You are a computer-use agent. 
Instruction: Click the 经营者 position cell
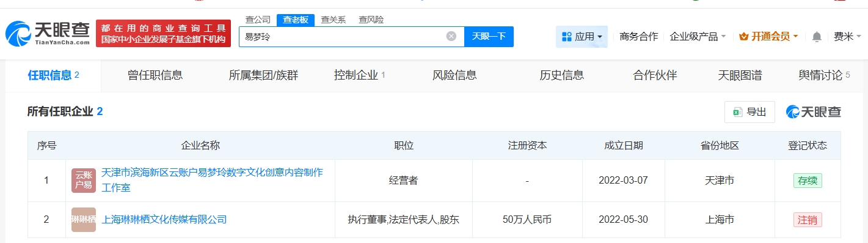pyautogui.click(x=404, y=181)
